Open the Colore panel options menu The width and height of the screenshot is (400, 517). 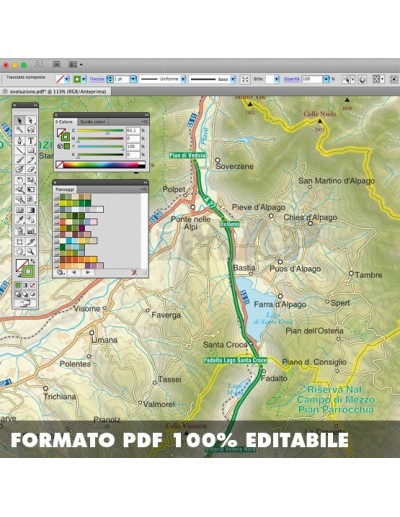pos(145,122)
